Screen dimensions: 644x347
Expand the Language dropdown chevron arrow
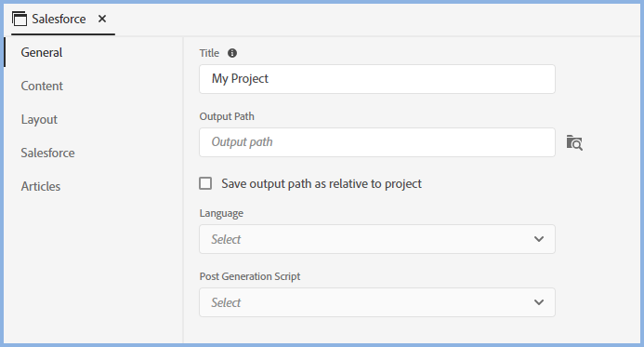[539, 239]
